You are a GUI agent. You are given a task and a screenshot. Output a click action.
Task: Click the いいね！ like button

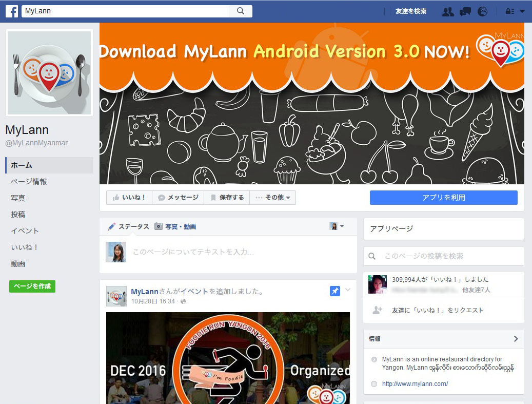click(129, 198)
